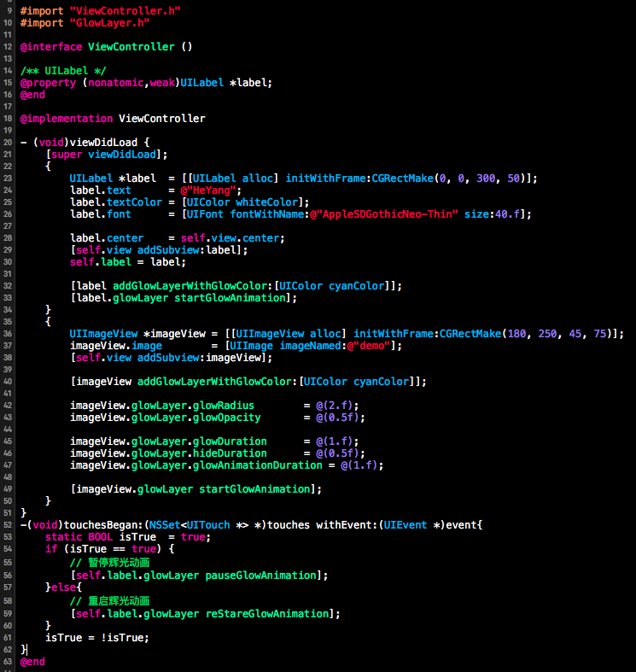Click the @interface keyword
The width and height of the screenshot is (636, 672).
51,47
